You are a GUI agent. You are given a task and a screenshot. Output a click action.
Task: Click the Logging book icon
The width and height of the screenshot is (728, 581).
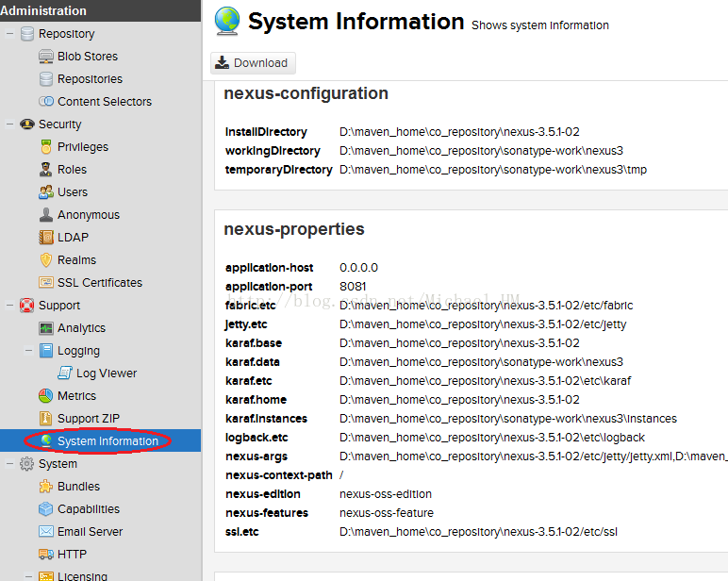pos(46,351)
